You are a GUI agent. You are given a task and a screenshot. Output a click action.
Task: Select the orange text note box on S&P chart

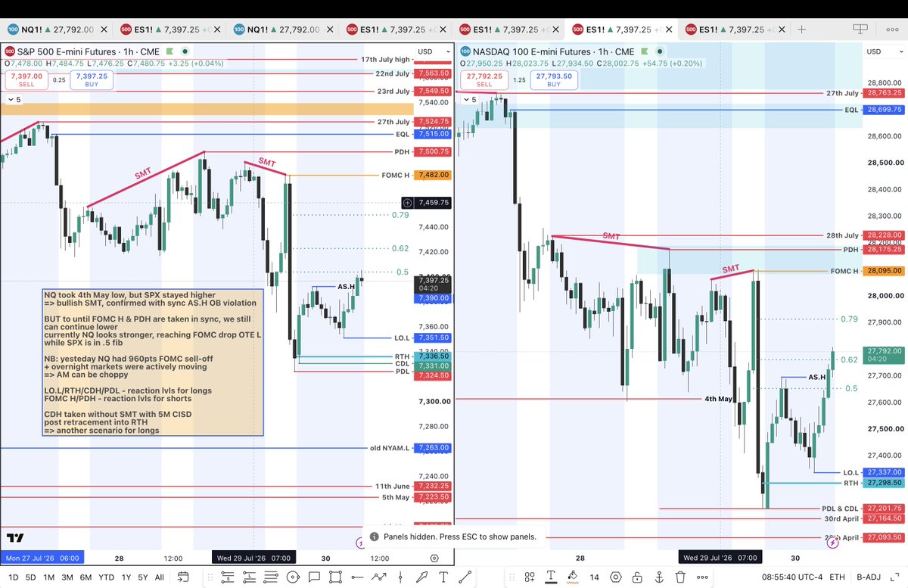[x=152, y=362]
